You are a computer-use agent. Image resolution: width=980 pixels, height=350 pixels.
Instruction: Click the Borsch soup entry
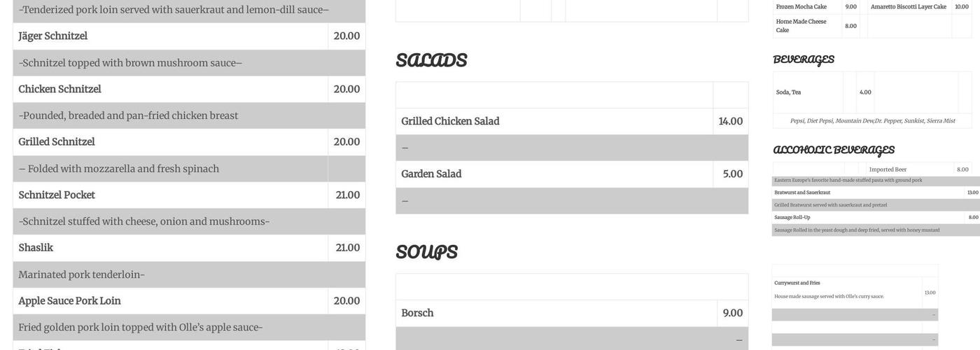[x=417, y=313]
